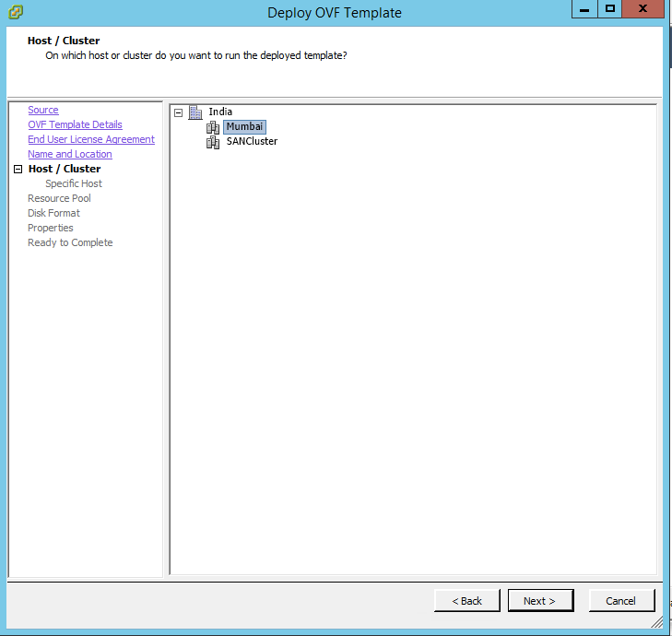Image resolution: width=672 pixels, height=636 pixels.
Task: Select the India datacenter label
Action: tap(220, 112)
